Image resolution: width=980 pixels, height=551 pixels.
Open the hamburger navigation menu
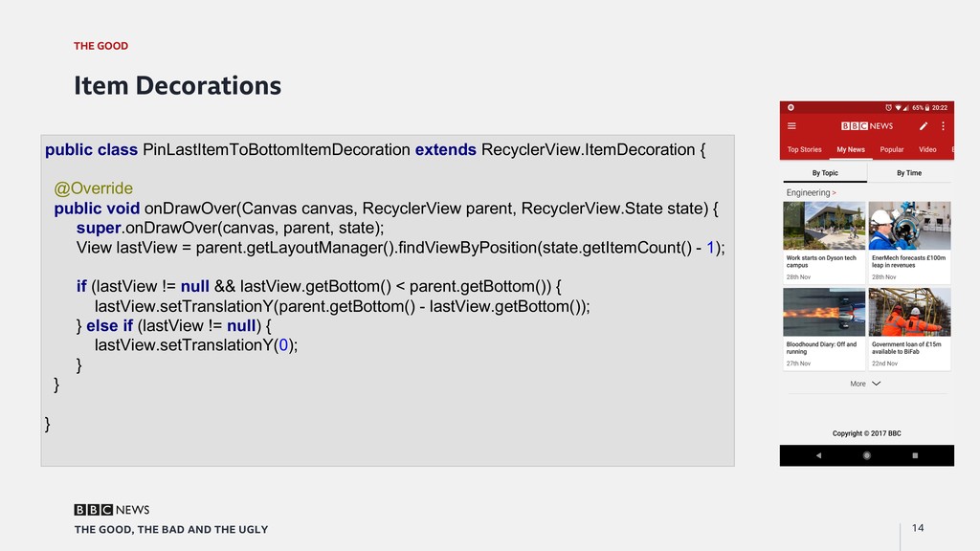pyautogui.click(x=791, y=126)
